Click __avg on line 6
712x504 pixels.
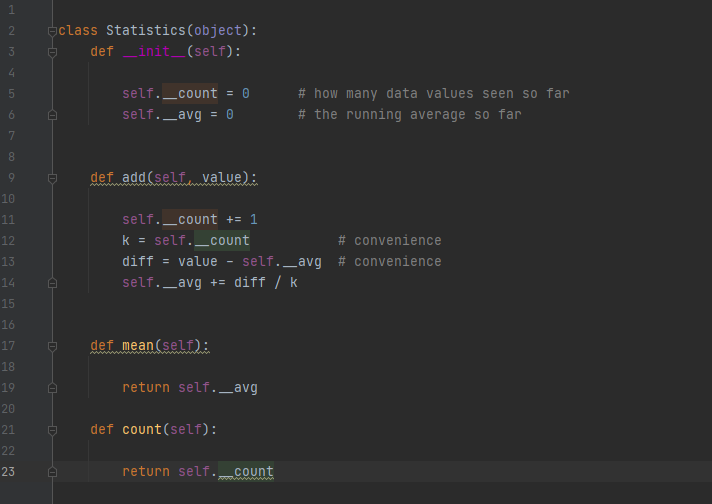click(x=182, y=114)
